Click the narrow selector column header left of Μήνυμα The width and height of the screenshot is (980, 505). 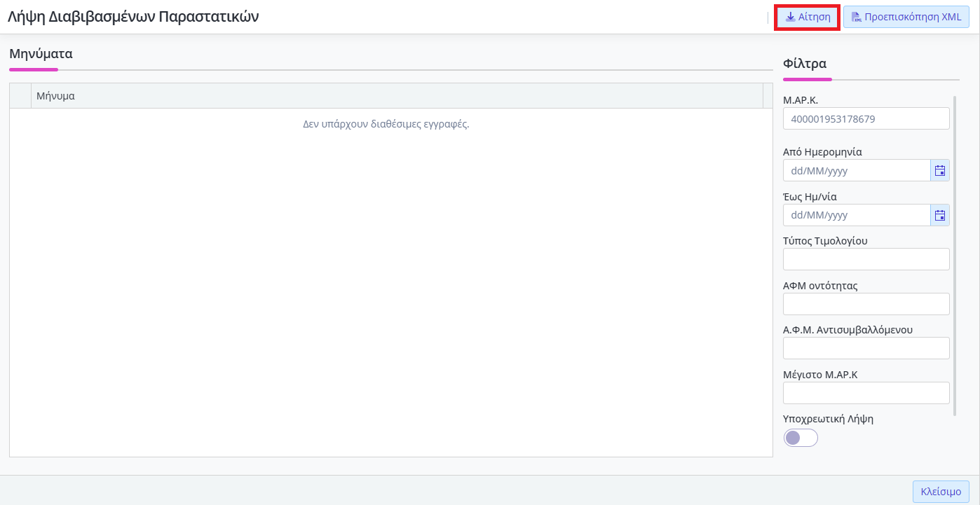(x=20, y=96)
